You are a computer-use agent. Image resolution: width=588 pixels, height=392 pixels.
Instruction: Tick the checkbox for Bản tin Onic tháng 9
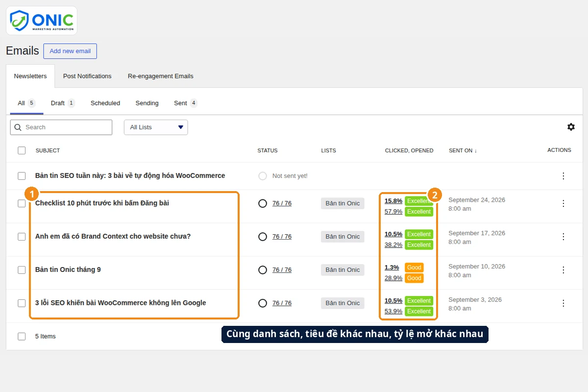[x=22, y=270]
